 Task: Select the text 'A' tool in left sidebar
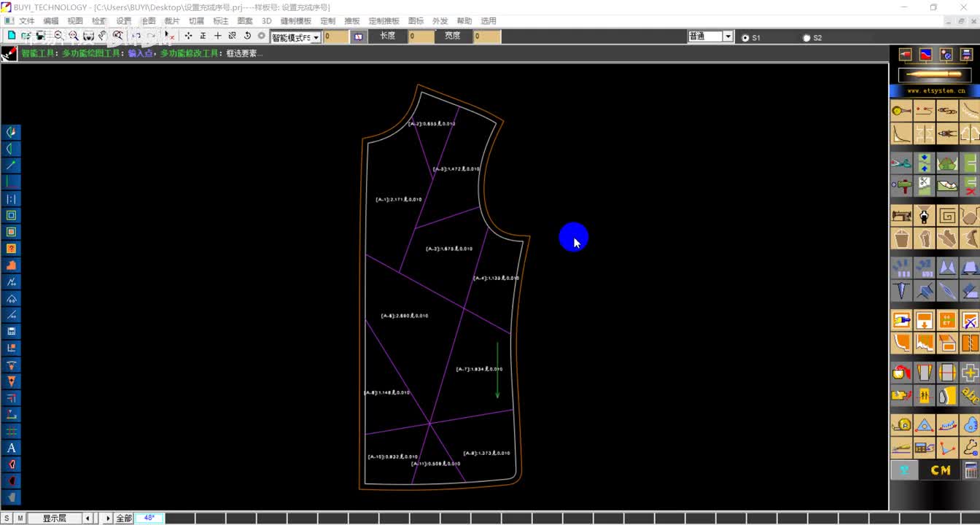point(11,448)
